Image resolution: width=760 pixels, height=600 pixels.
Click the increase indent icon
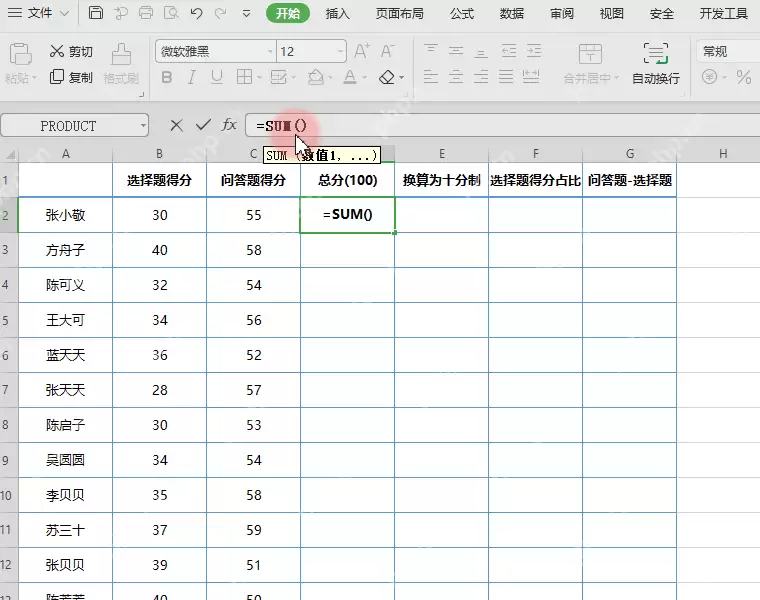click(534, 50)
